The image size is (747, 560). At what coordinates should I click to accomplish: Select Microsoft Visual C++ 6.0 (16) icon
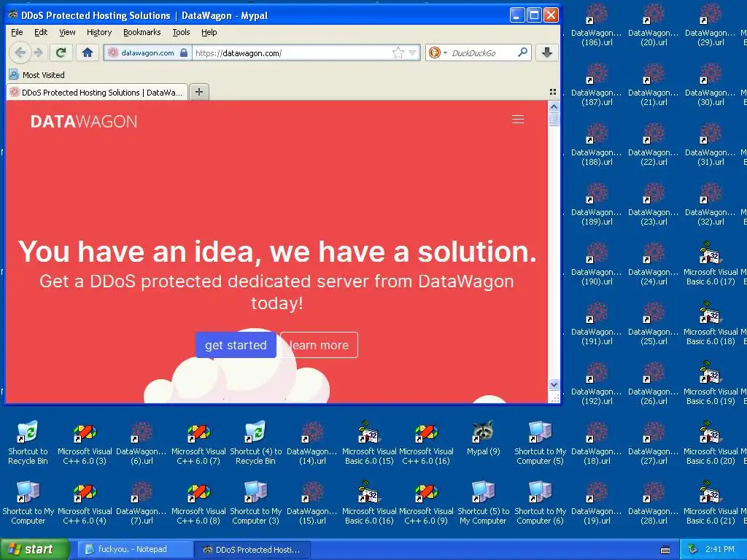426,443
